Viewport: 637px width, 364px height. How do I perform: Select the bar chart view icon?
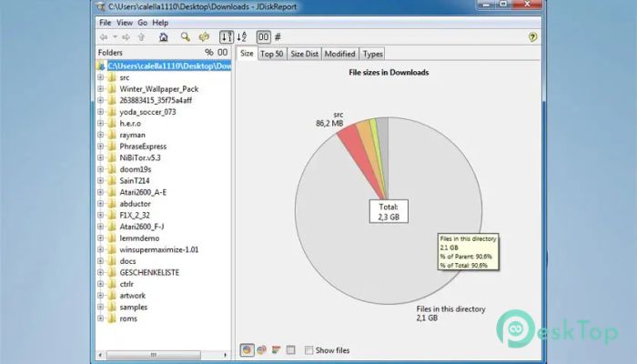point(277,349)
